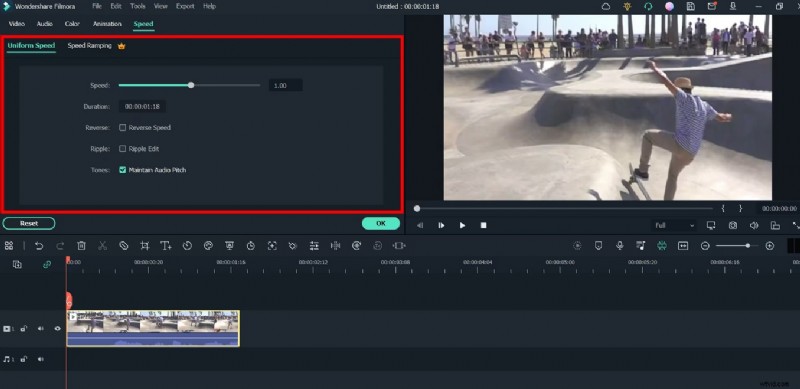Open the Tools menu
Viewport: 800px width, 389px height.
click(x=138, y=6)
